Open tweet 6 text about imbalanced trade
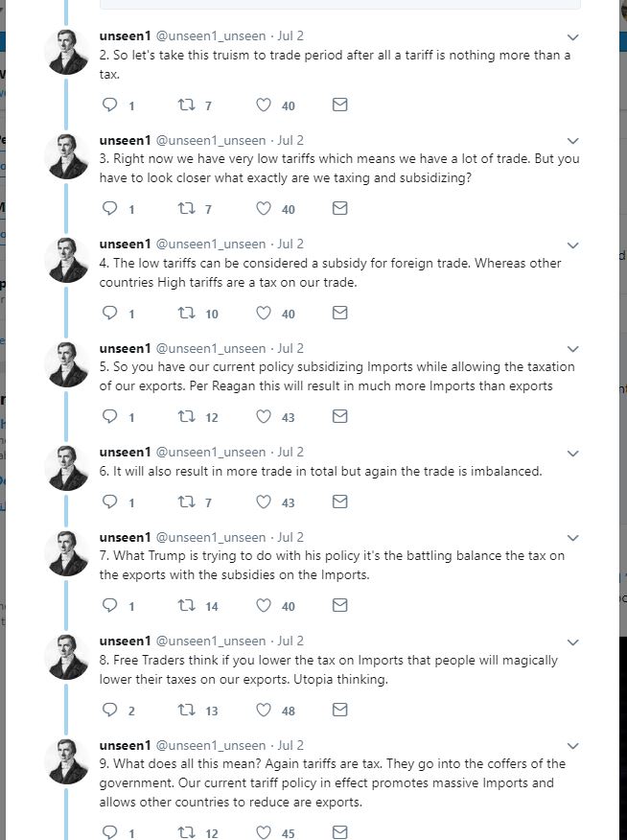Image resolution: width=627 pixels, height=840 pixels. pyautogui.click(x=320, y=472)
